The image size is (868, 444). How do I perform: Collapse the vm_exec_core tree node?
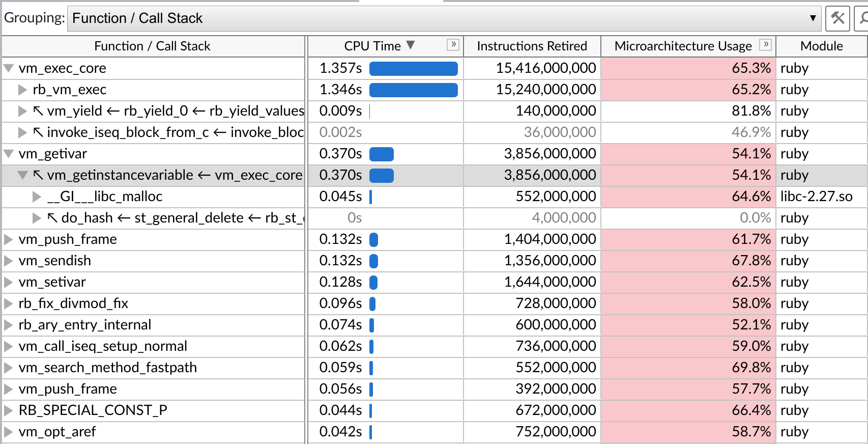[9, 68]
